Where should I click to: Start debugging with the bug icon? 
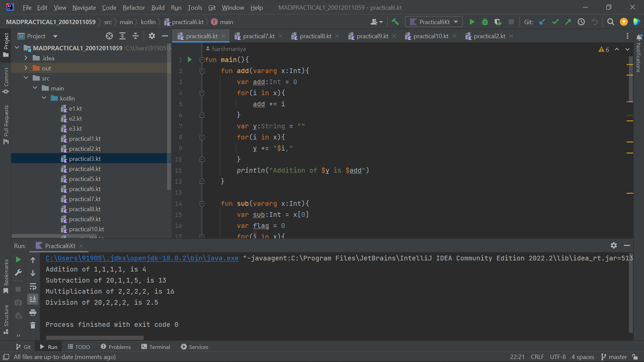[x=485, y=22]
